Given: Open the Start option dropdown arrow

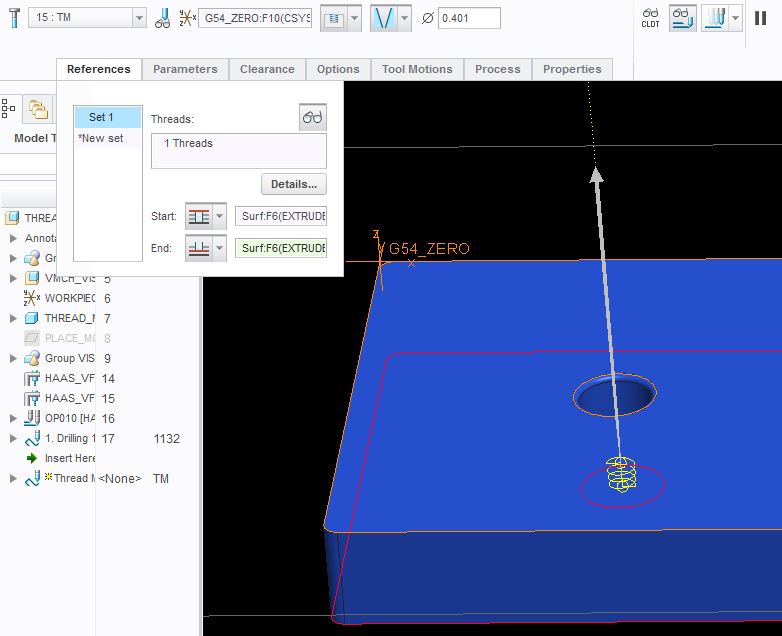Looking at the screenshot, I should tap(219, 216).
